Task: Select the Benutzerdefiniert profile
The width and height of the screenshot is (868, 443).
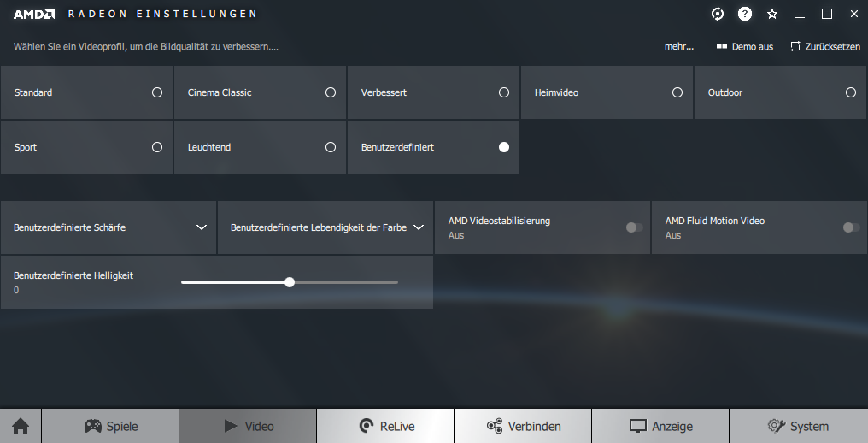Action: tap(433, 147)
